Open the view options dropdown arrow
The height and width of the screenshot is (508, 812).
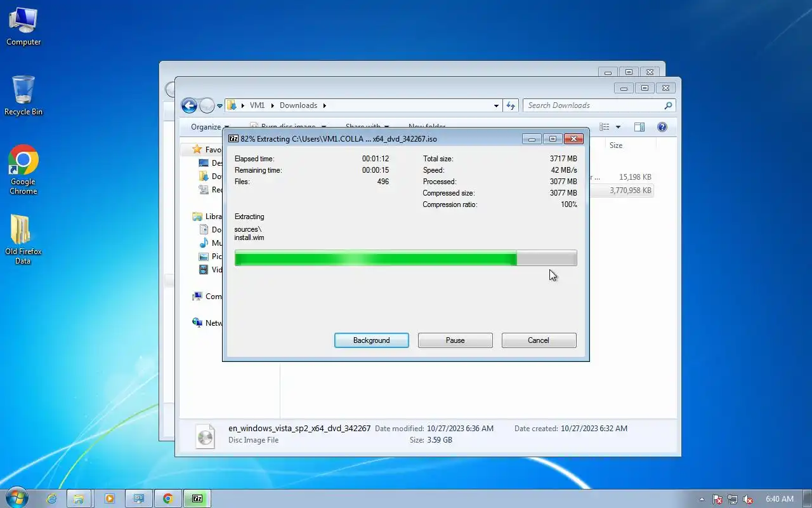[x=618, y=127]
